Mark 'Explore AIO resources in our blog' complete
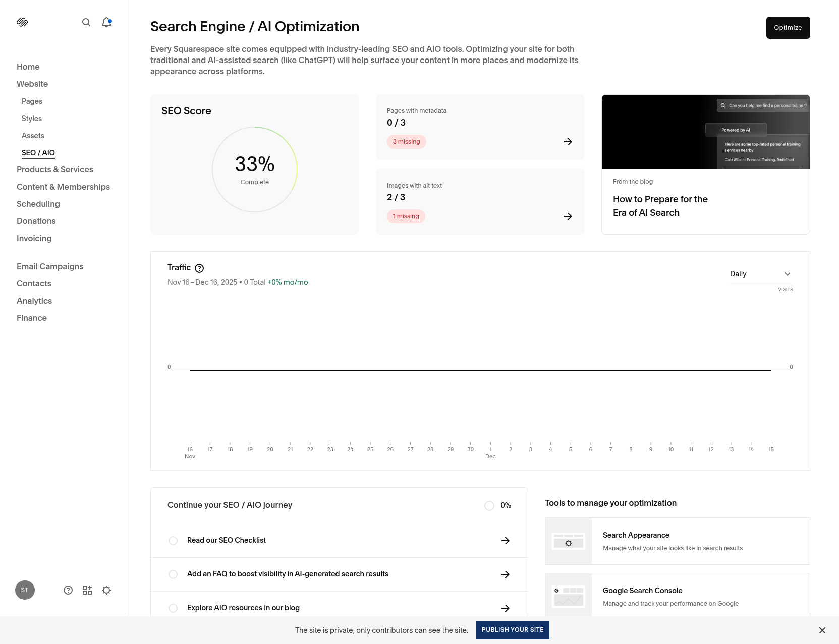This screenshot has height=644, width=839. (x=173, y=608)
